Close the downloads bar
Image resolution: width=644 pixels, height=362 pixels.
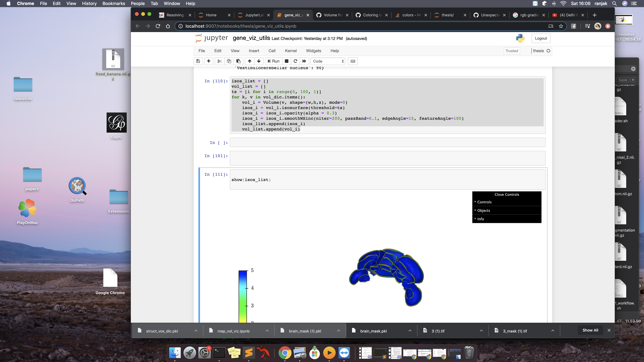pos(609,330)
